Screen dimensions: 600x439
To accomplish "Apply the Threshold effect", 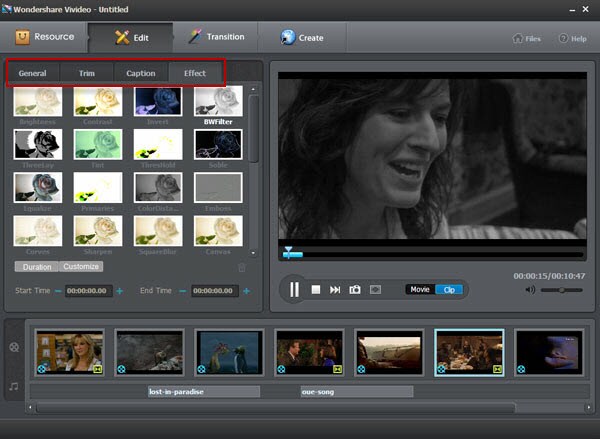I will pyautogui.click(x=158, y=144).
